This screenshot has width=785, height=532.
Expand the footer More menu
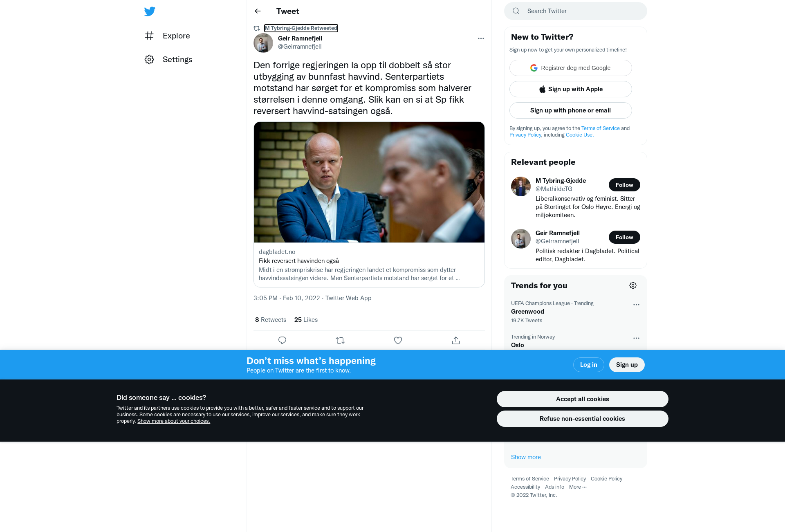click(578, 487)
